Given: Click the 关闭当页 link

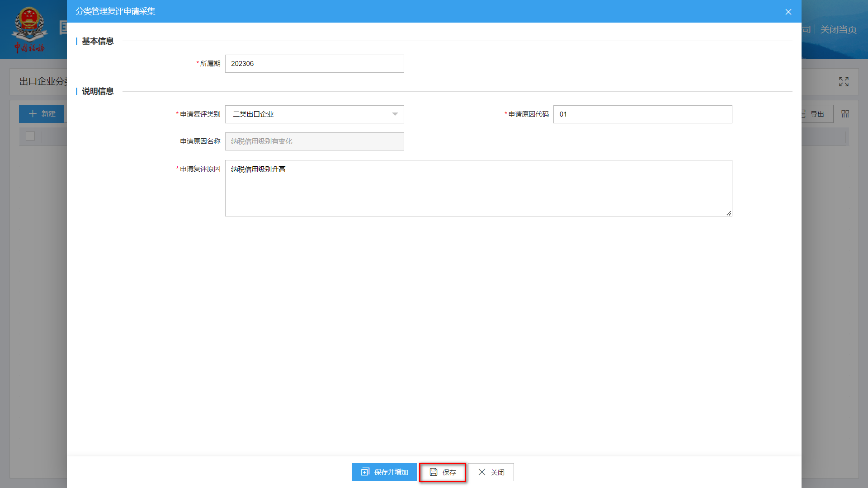Looking at the screenshot, I should point(838,30).
